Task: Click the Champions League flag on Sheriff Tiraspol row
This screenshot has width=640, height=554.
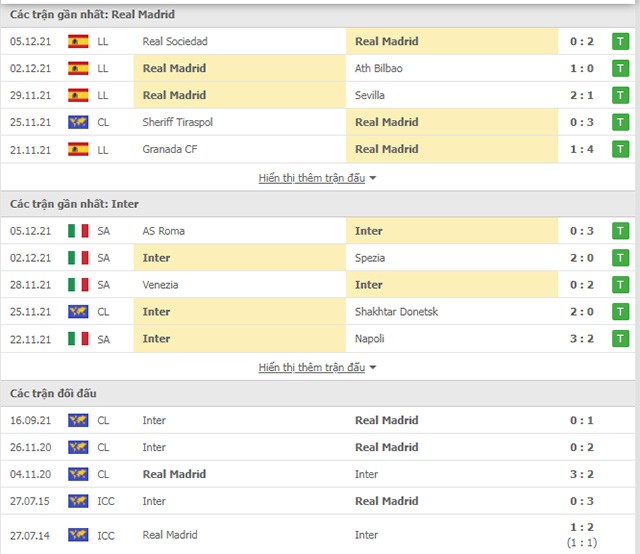Action: point(78,122)
